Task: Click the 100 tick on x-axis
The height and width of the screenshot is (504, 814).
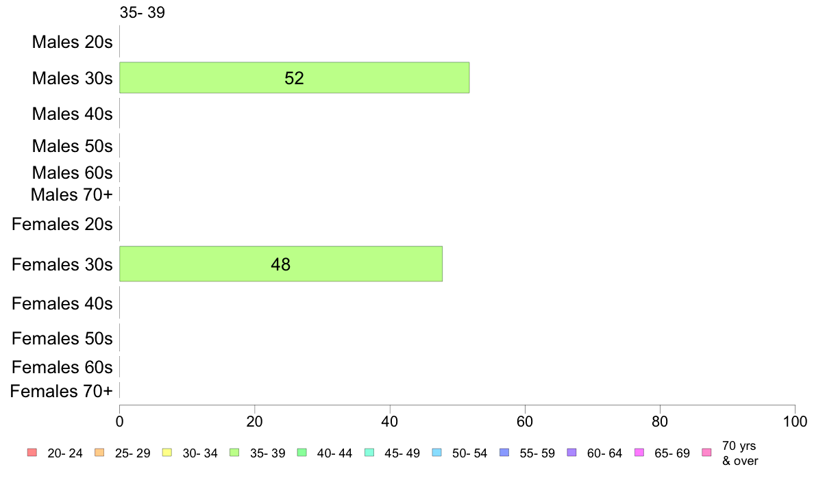Action: point(795,421)
